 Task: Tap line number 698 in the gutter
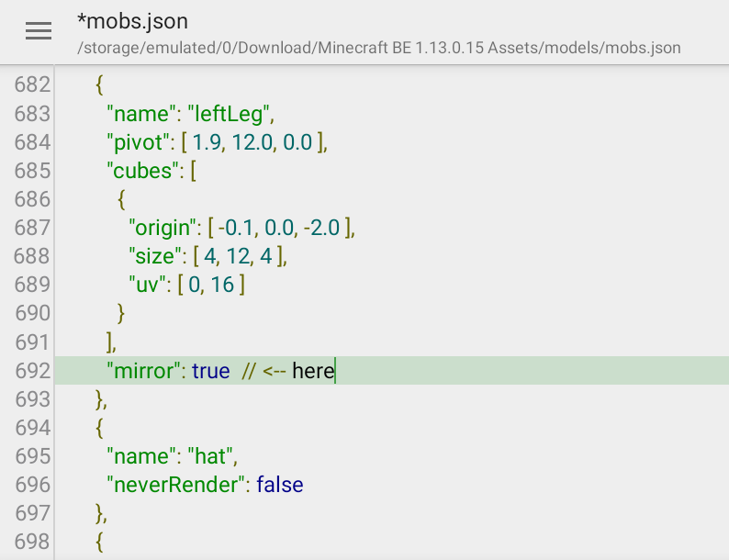pyautogui.click(x=33, y=542)
